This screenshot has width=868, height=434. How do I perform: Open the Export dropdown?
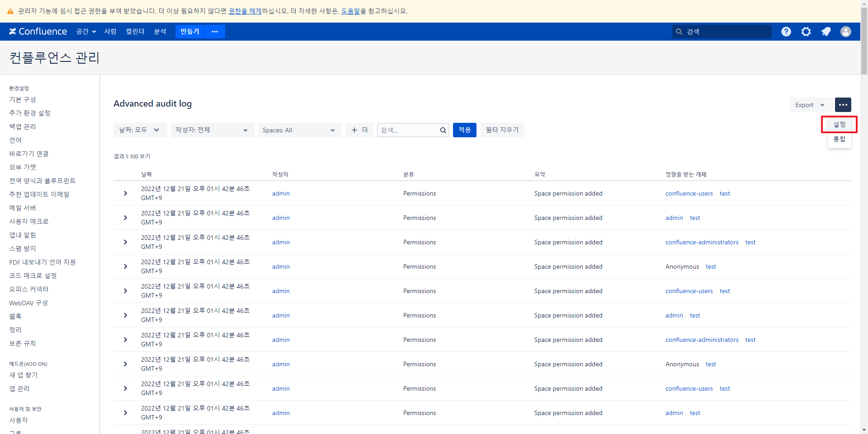810,105
